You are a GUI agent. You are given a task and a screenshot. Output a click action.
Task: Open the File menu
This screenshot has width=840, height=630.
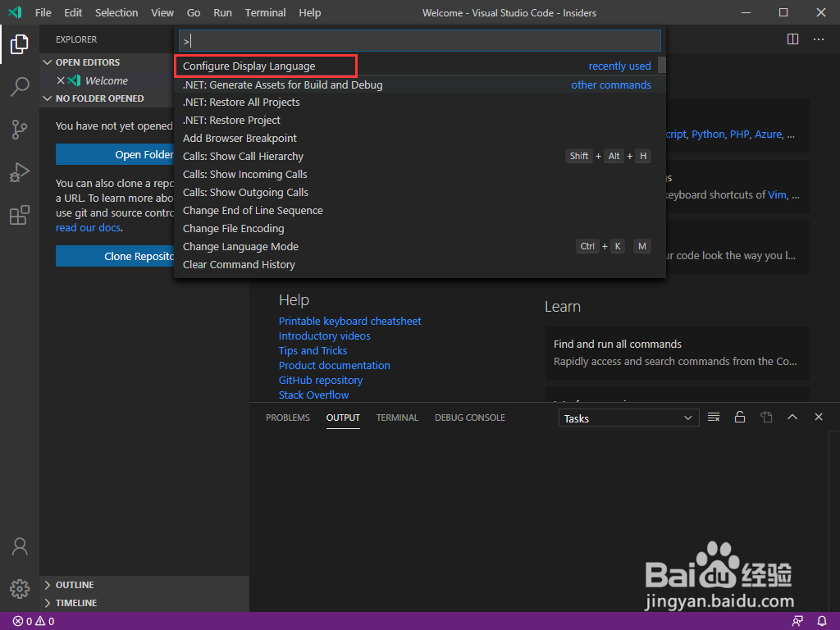click(x=43, y=12)
